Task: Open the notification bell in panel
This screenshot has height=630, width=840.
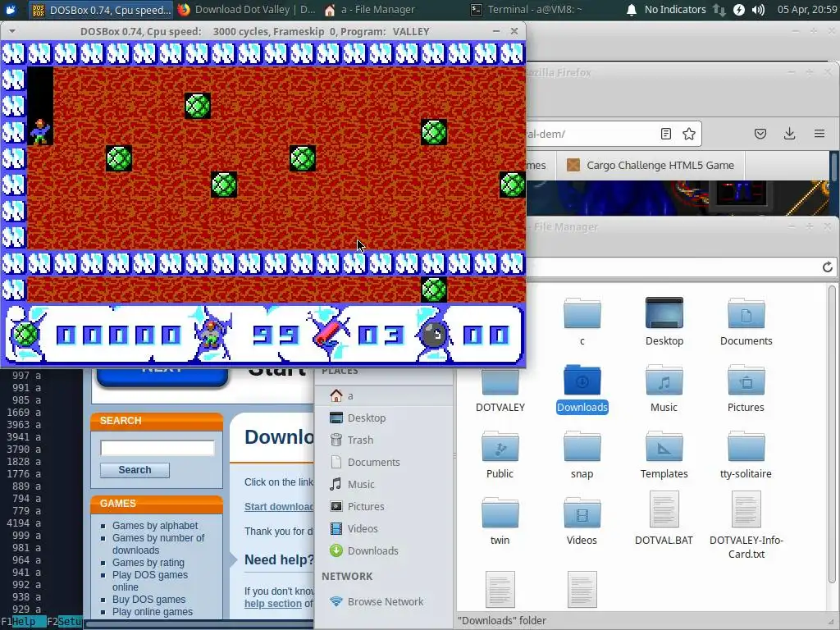Action: pyautogui.click(x=632, y=10)
